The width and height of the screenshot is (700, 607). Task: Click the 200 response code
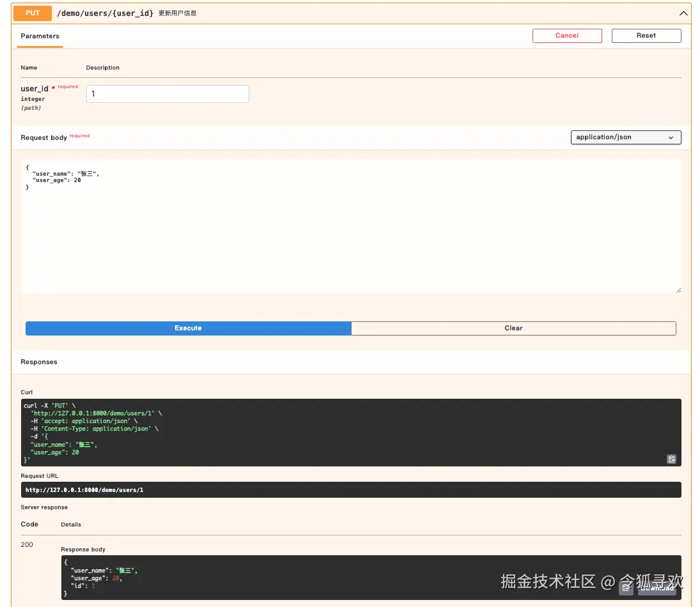[27, 544]
